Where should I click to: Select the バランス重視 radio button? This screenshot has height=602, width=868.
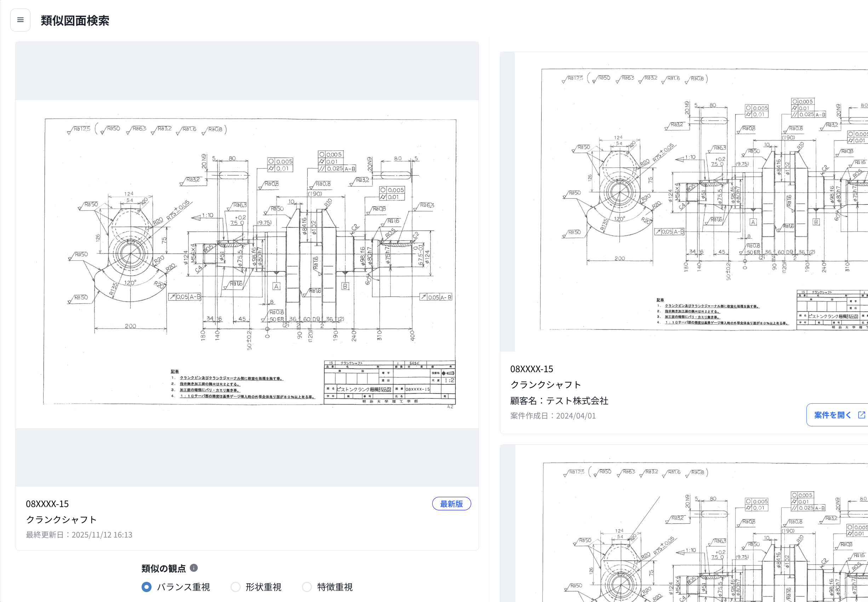point(146,587)
